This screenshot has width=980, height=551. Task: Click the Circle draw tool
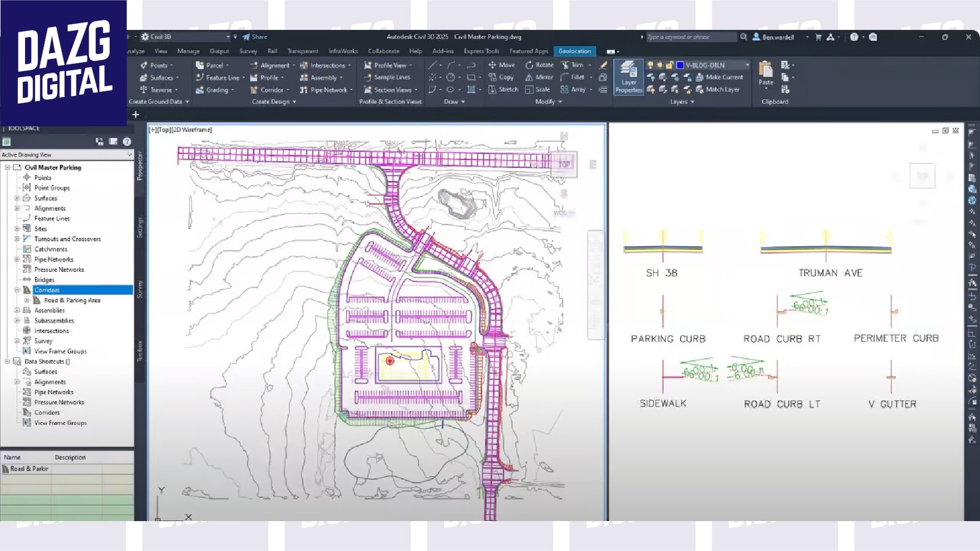[x=450, y=77]
